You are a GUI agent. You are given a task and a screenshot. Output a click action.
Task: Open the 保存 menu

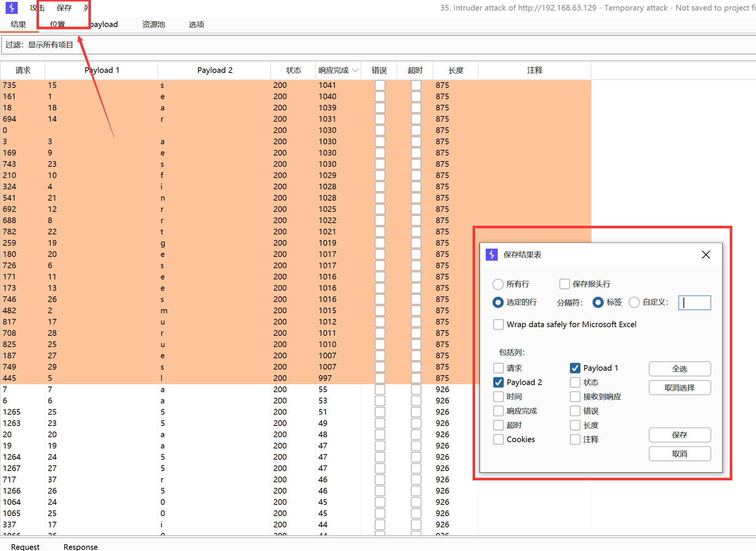(x=64, y=8)
